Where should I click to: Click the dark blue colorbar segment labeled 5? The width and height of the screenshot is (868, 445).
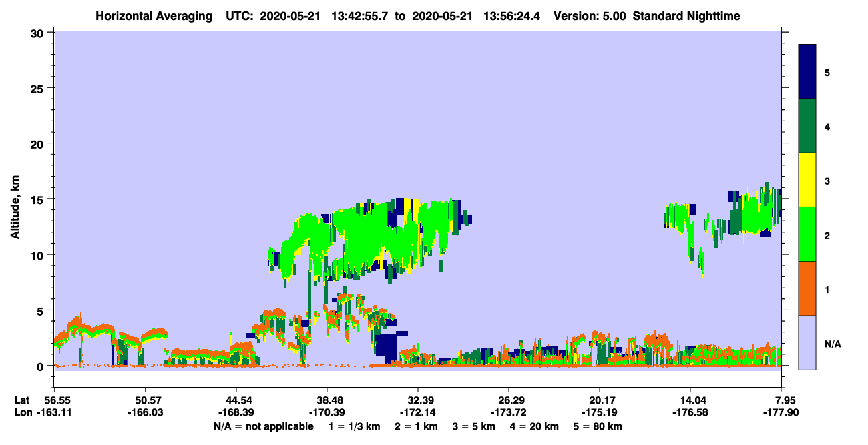coord(807,72)
